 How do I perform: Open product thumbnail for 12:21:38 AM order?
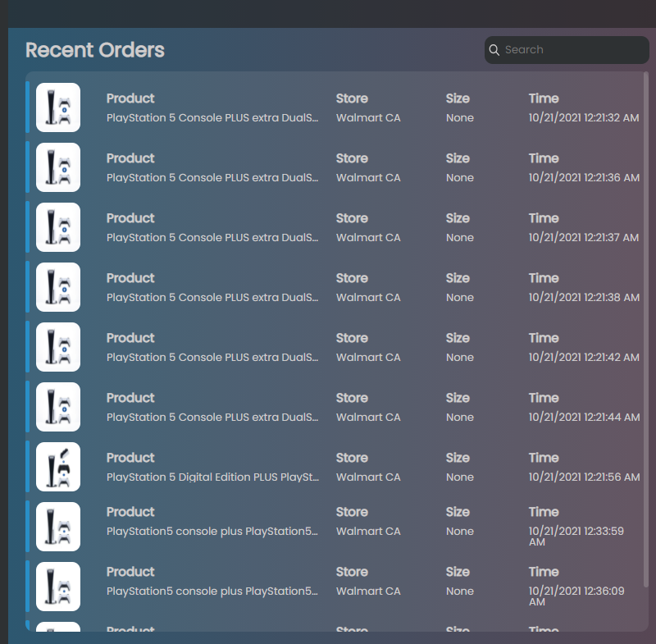(x=58, y=287)
